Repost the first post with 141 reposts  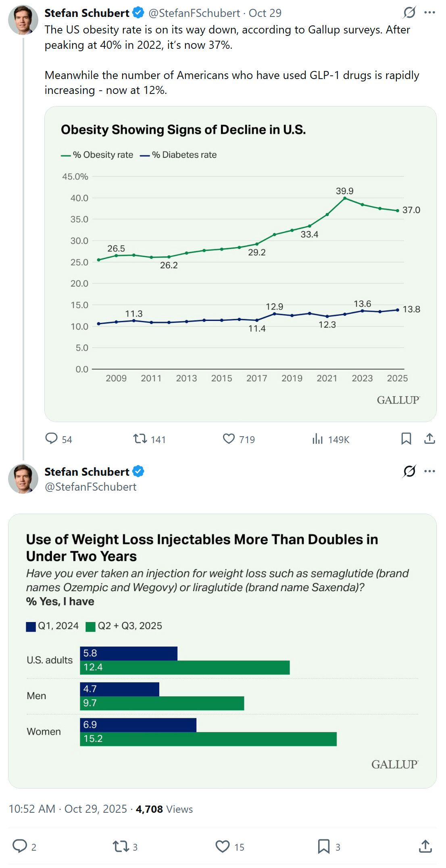[x=140, y=439]
